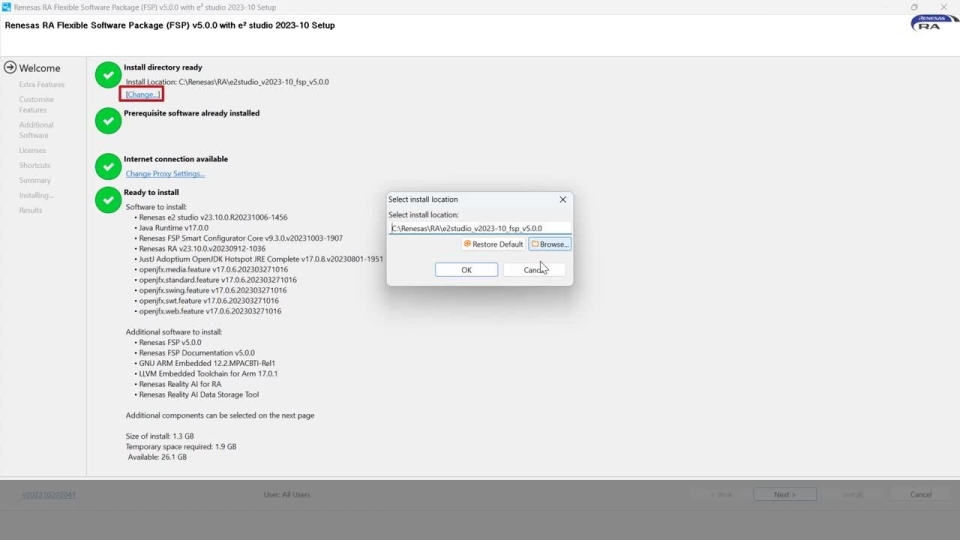The height and width of the screenshot is (540, 960).
Task: Click 'openjfx.web.feature' list entry
Action: pyautogui.click(x=210, y=311)
